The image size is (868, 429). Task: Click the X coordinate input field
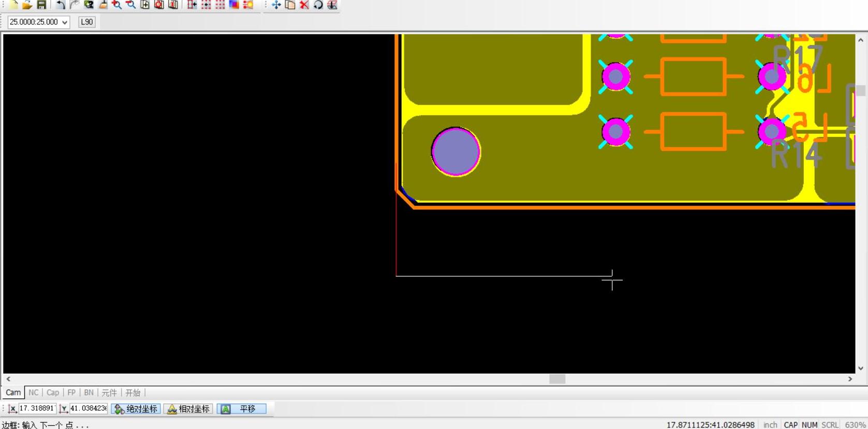[37, 408]
